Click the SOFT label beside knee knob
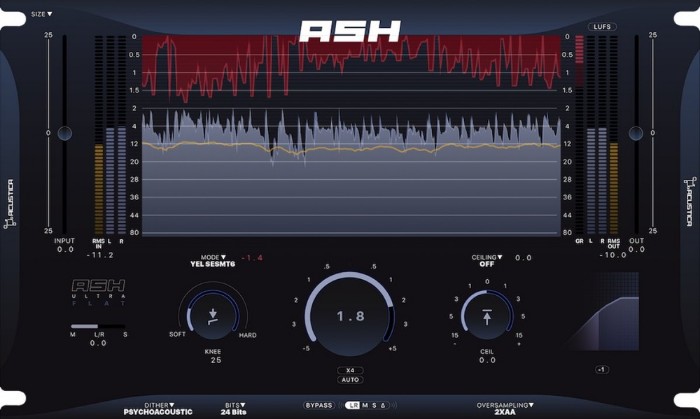 pos(177,334)
